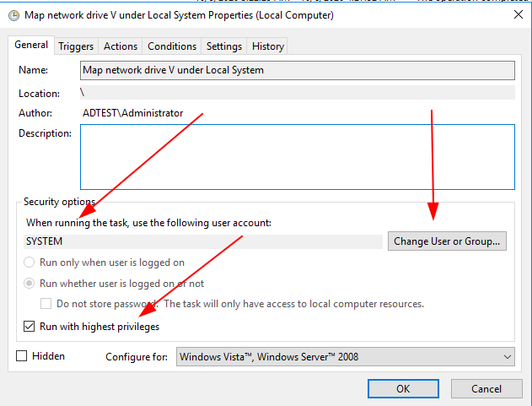Viewport: 532px width, 406px height.
Task: Click inside the Description text box
Action: [297, 157]
